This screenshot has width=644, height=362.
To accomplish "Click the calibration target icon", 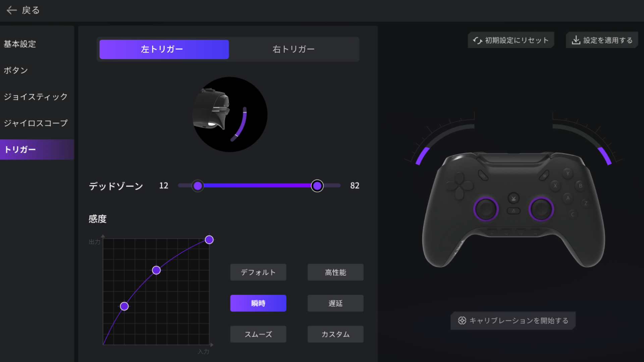I will [x=462, y=321].
